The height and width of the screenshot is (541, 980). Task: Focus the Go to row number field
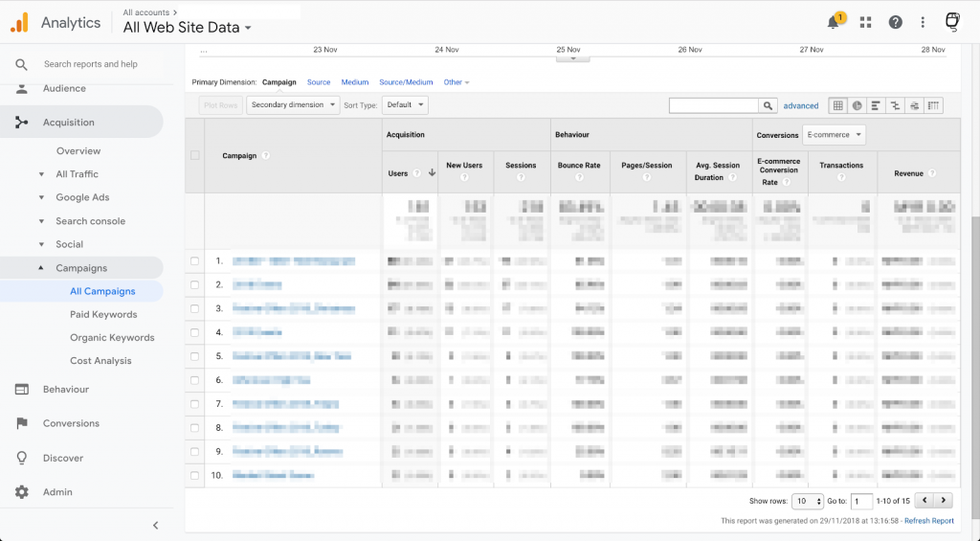pos(861,501)
